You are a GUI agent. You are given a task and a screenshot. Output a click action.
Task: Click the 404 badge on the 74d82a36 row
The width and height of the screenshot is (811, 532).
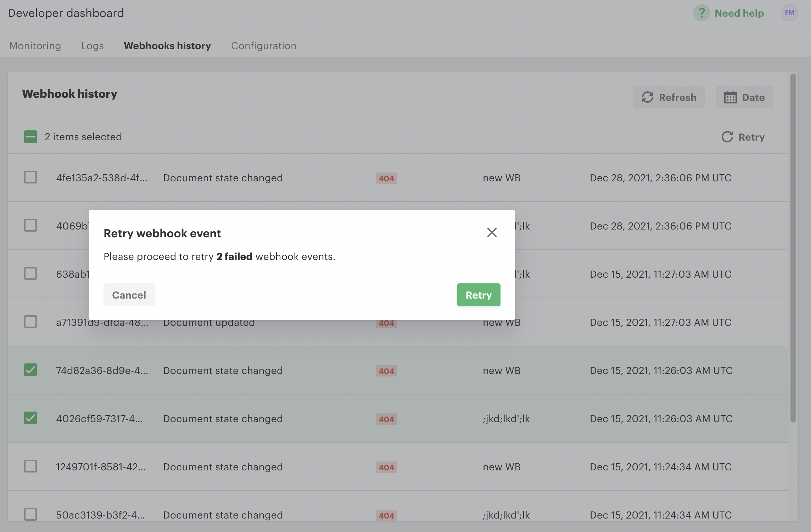386,371
